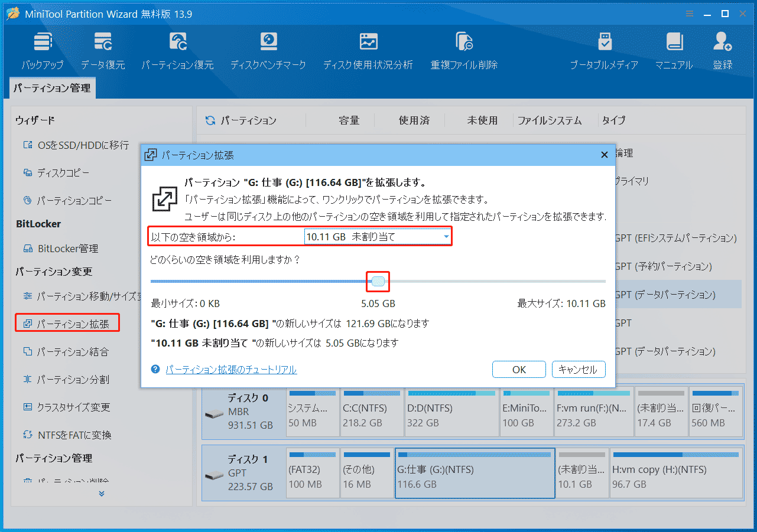
Task: Click the highlighted GPT (データパーティション) row
Action: coord(677,294)
